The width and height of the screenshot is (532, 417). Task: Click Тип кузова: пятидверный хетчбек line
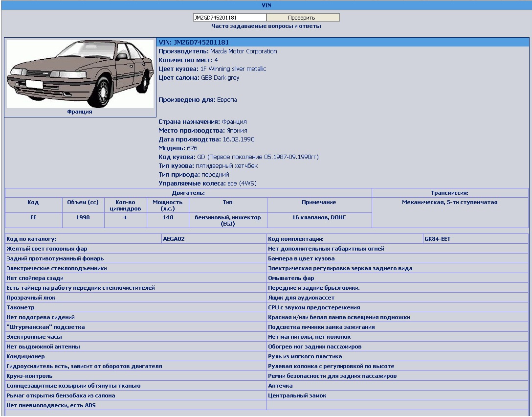pyautogui.click(x=208, y=166)
